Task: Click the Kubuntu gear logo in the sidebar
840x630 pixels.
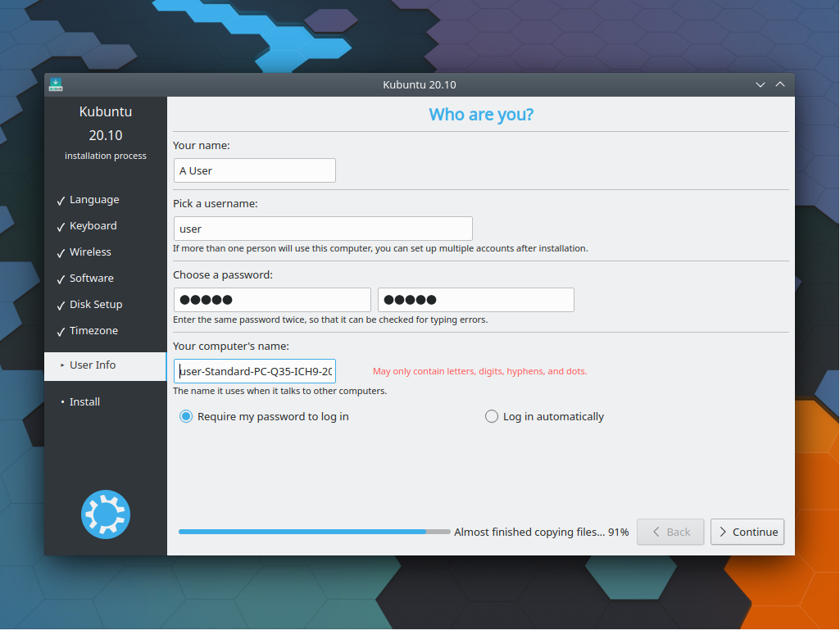Action: pyautogui.click(x=106, y=514)
